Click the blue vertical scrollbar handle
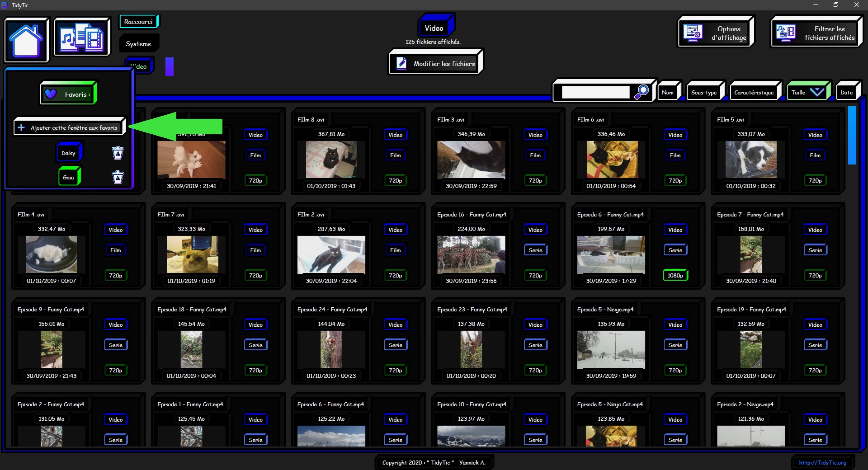The height and width of the screenshot is (470, 868). (852, 135)
